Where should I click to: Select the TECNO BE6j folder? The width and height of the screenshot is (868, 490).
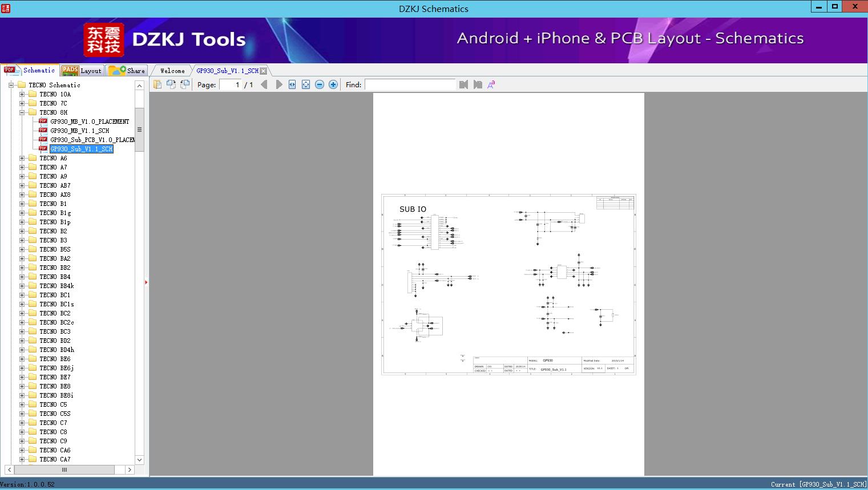pyautogui.click(x=56, y=368)
